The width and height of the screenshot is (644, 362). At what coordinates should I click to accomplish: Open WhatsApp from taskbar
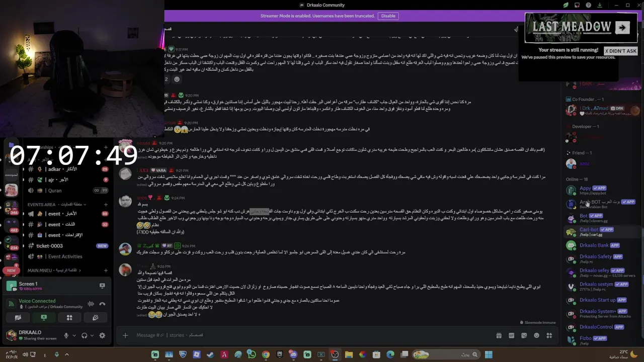[252, 354]
